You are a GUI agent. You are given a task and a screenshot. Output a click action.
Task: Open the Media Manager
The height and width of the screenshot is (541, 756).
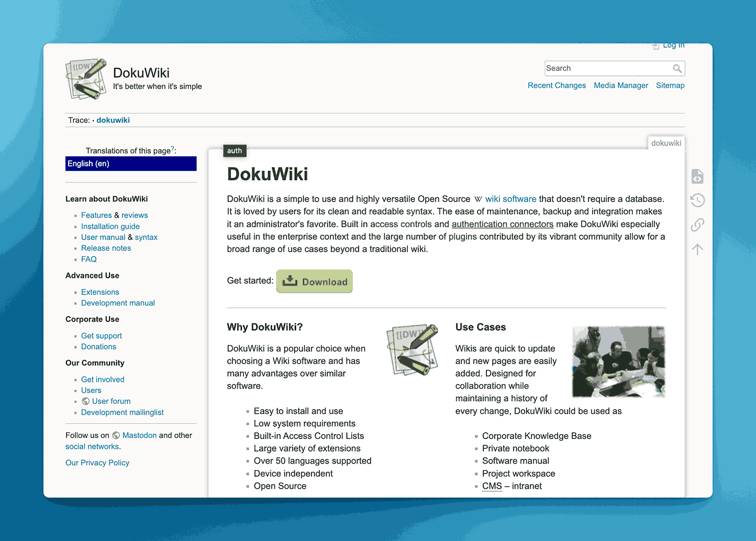[621, 85]
